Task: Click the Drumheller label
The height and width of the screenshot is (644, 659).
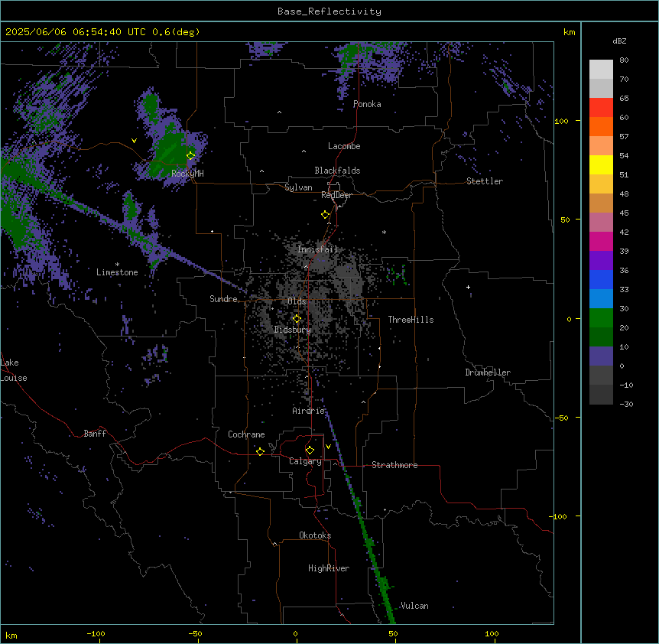Action: (x=488, y=372)
